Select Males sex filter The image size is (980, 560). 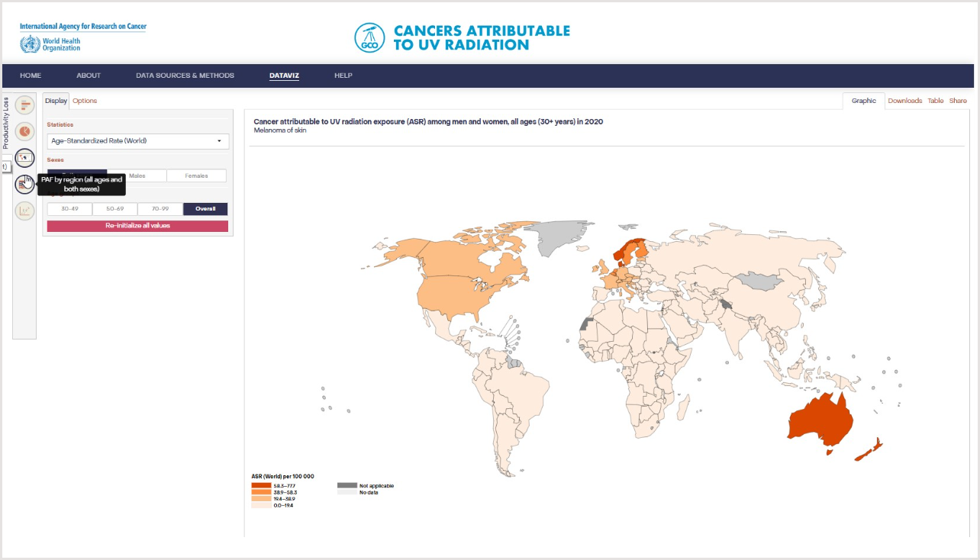pos(137,175)
